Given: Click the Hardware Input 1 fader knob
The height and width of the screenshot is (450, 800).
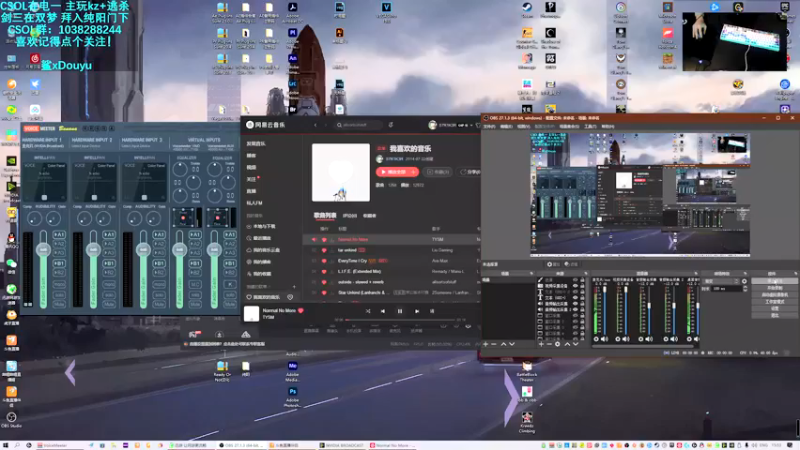Looking at the screenshot, I should [x=42, y=250].
